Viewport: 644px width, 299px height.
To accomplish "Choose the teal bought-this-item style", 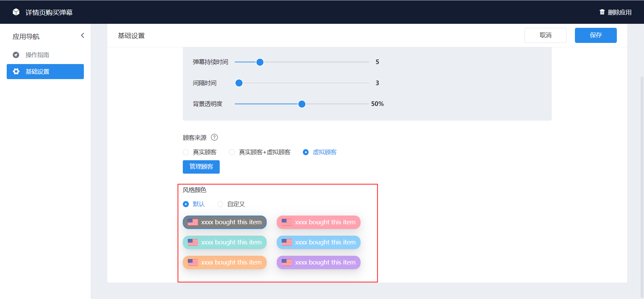I will [225, 242].
